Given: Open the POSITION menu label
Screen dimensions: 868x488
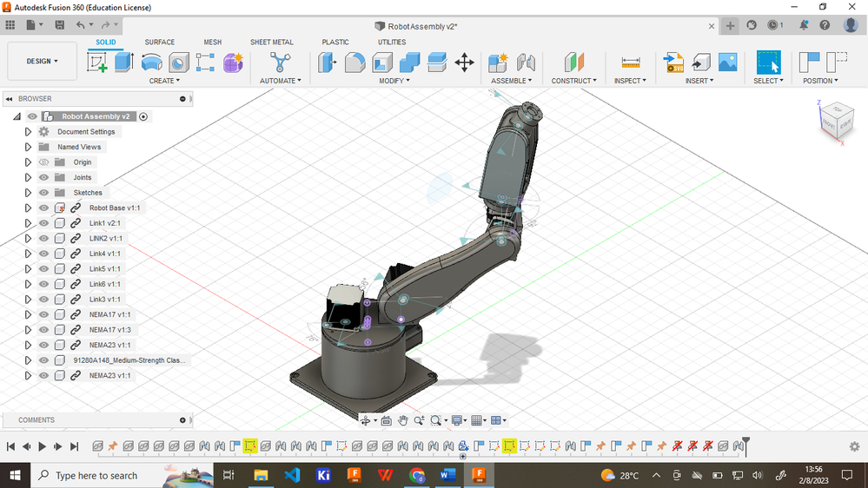Looking at the screenshot, I should tap(820, 81).
